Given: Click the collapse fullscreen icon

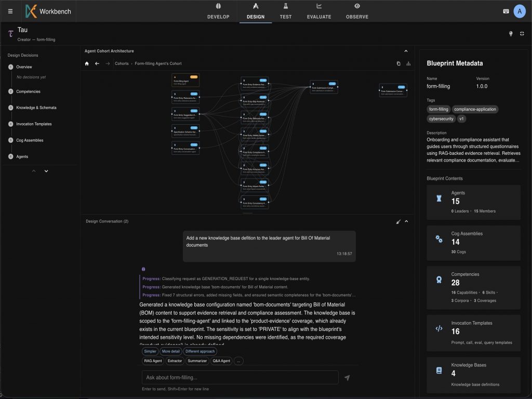Looking at the screenshot, I should click(522, 34).
